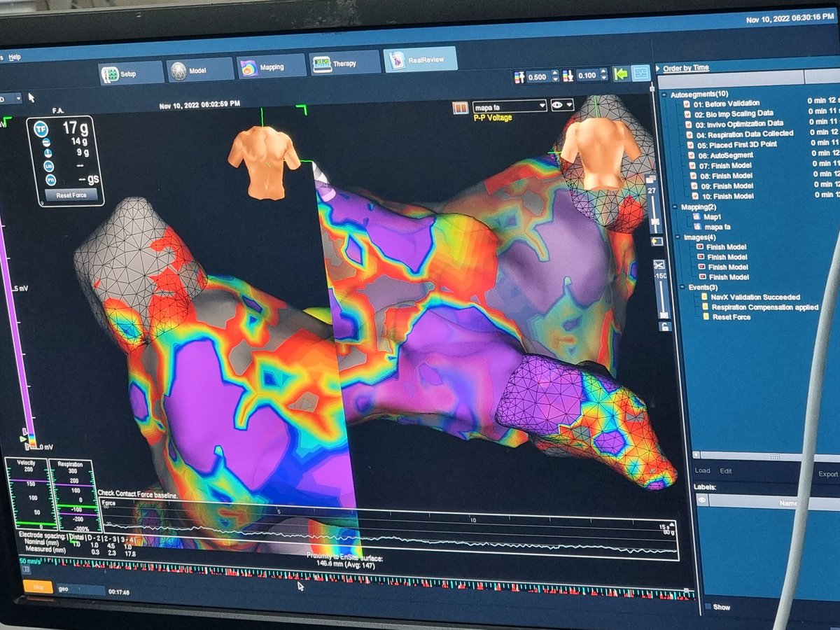Click the orange Stop button
This screenshot has height=630, width=840.
click(x=38, y=587)
